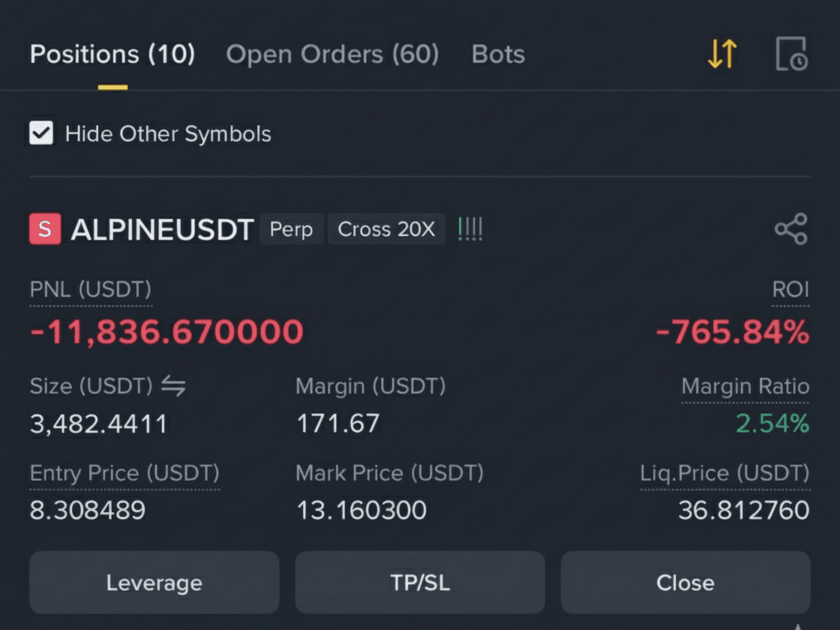Click the Margin Ratio label
840x630 pixels.
[745, 386]
